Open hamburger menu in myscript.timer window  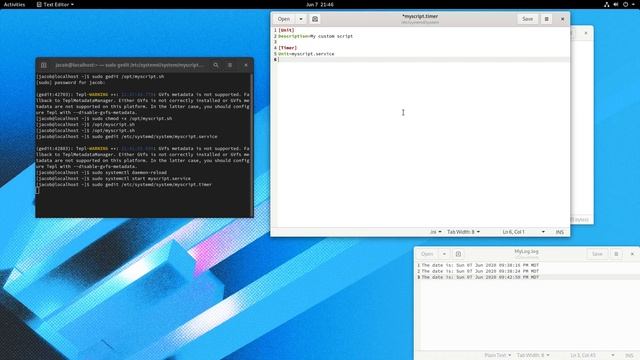(547, 19)
